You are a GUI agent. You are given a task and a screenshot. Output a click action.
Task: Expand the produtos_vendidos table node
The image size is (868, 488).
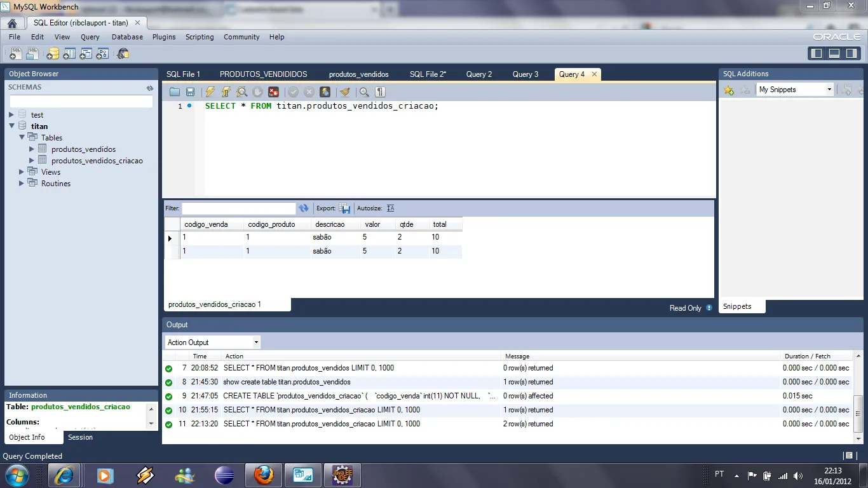[x=32, y=149]
